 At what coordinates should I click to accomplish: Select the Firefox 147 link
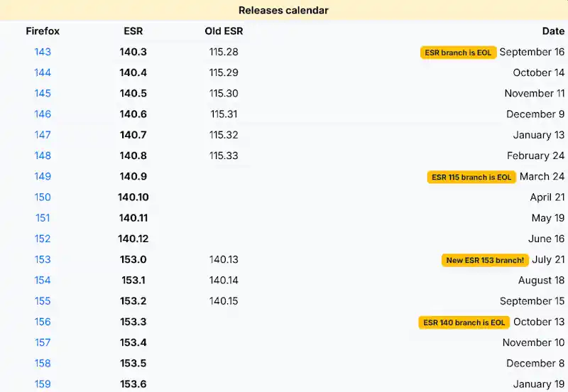click(43, 135)
